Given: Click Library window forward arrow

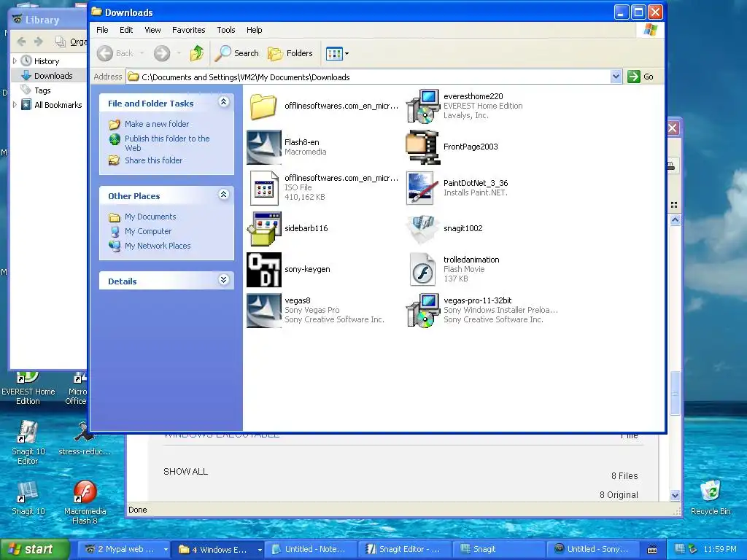Looking at the screenshot, I should point(39,42).
